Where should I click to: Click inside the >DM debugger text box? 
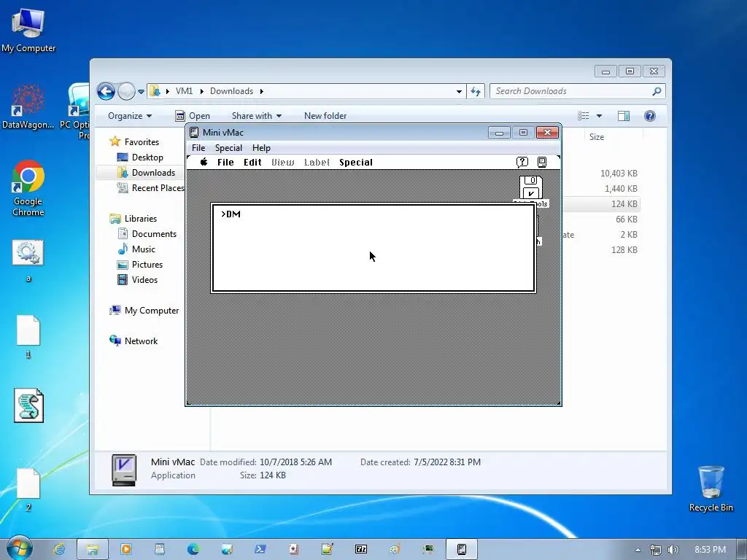click(x=373, y=248)
